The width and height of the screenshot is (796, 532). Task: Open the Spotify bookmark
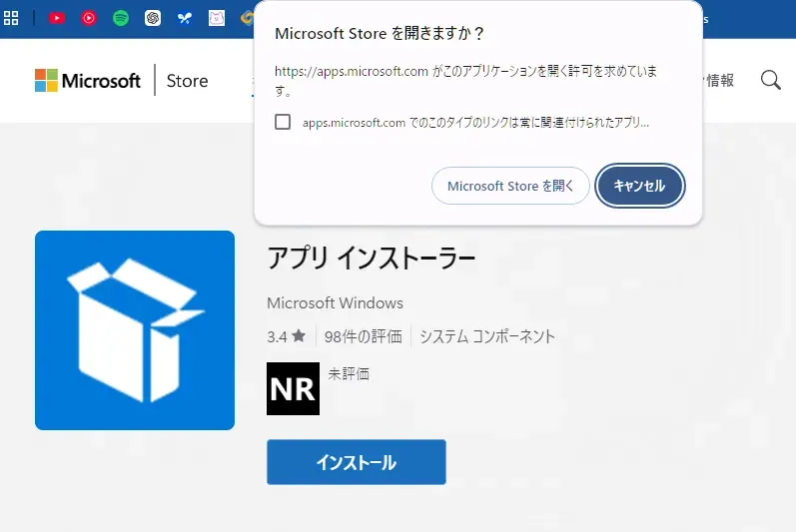[121, 18]
